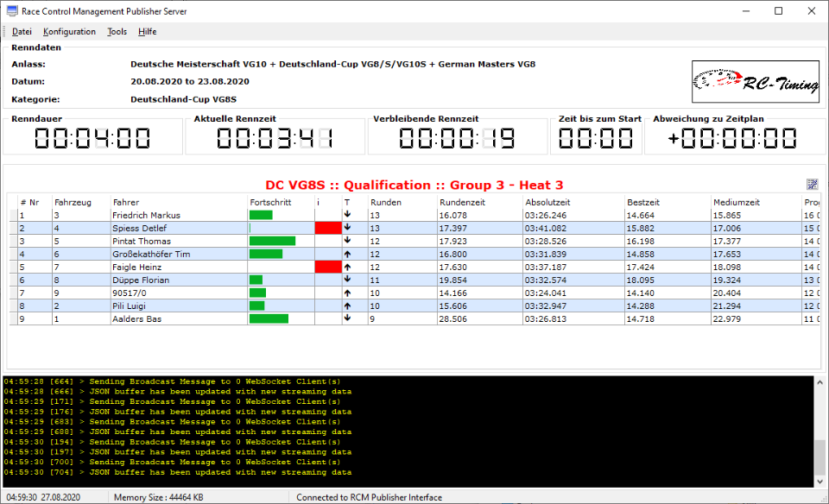
Task: Click green progress bar for Pintat Thomas
Action: click(272, 241)
